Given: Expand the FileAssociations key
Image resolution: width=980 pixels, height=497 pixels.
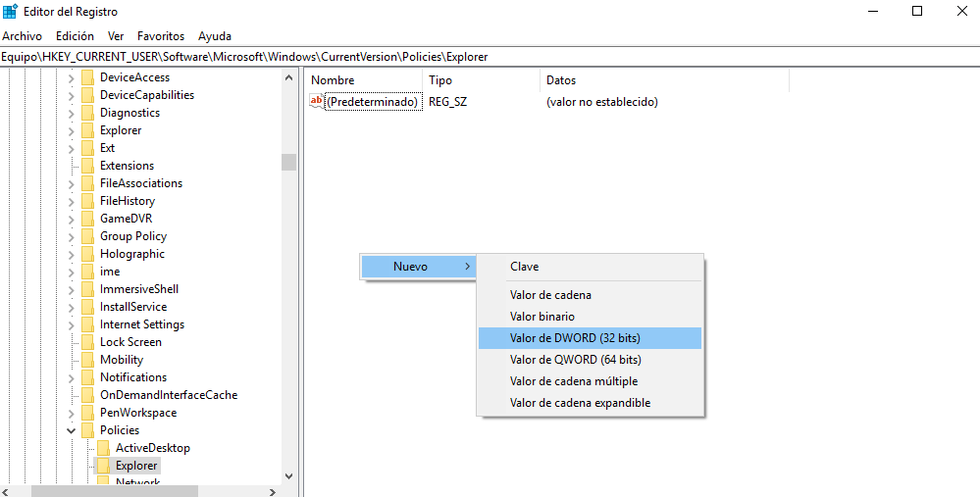Looking at the screenshot, I should (72, 183).
